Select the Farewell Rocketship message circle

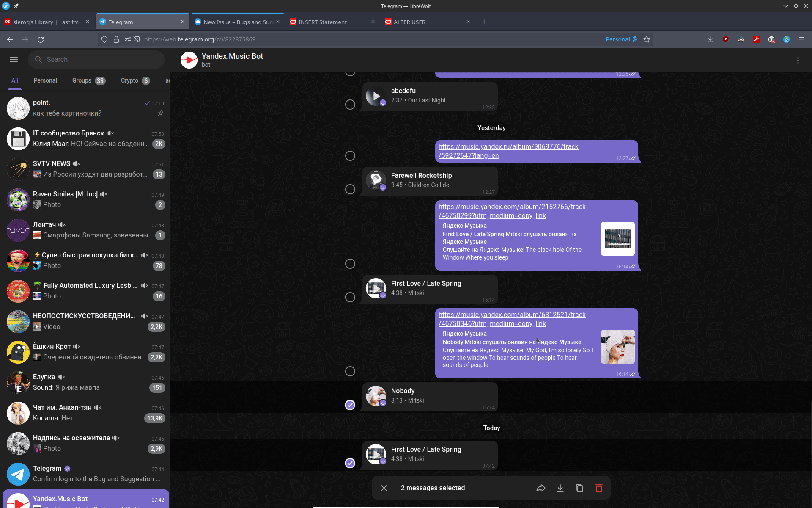(x=350, y=189)
